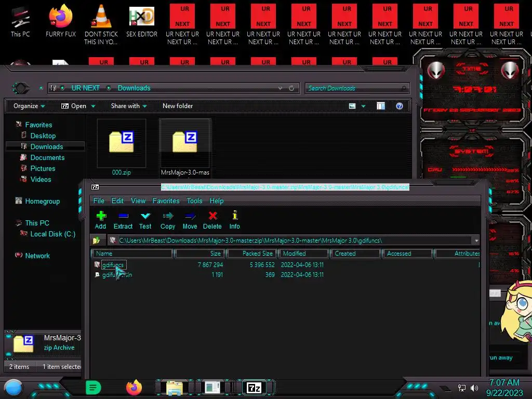Sort 7-Zip list by Name column
The image size is (532, 399).
132,254
